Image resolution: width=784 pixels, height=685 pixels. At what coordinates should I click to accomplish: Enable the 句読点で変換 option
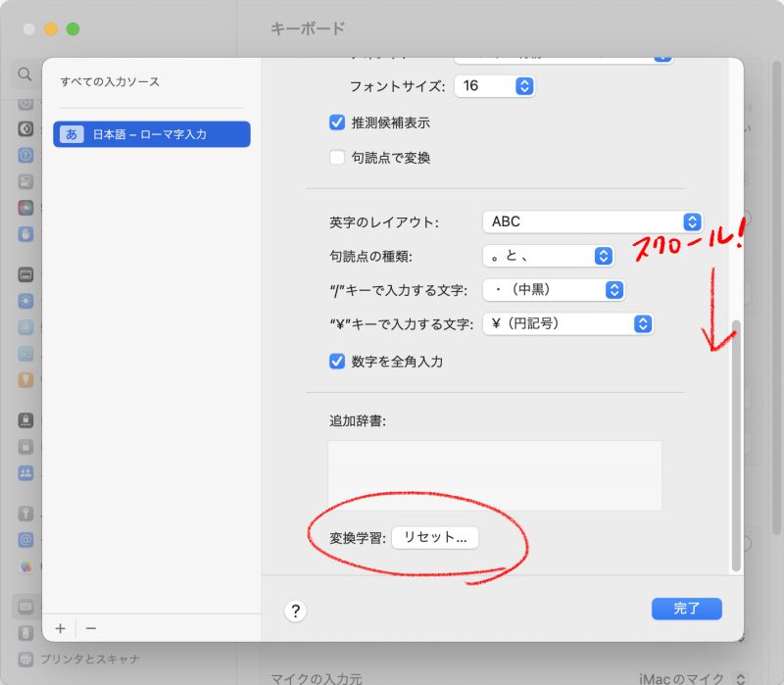click(x=336, y=157)
